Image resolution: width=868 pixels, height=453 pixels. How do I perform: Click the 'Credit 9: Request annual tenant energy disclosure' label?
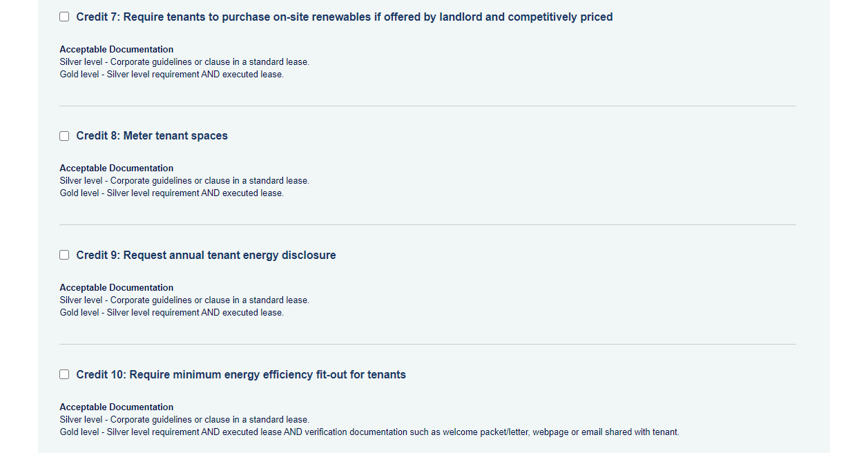pos(206,255)
